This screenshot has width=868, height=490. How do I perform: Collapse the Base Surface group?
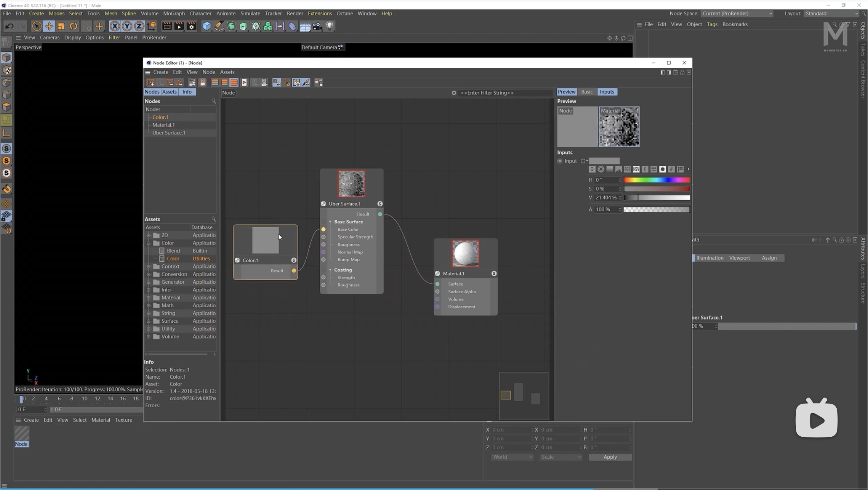point(330,222)
